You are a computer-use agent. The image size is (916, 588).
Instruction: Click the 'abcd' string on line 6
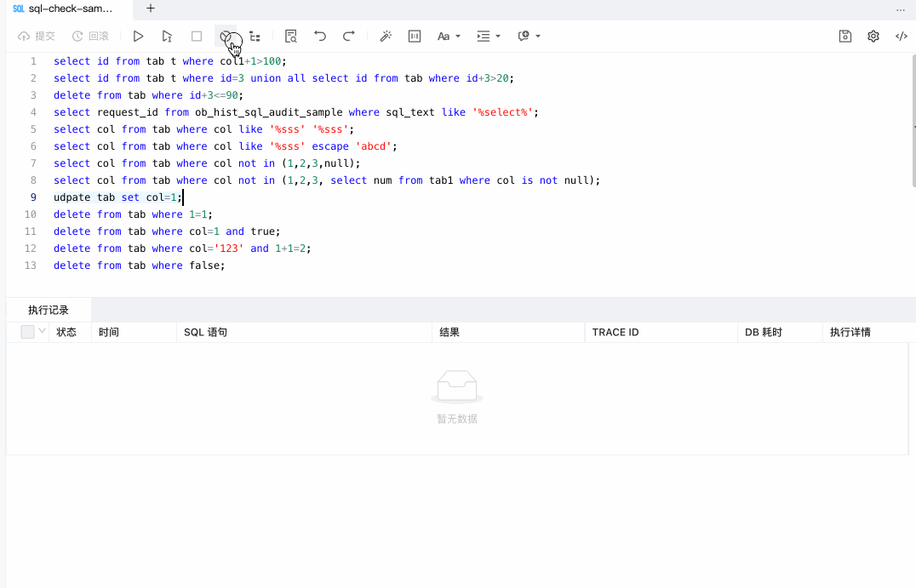click(373, 146)
